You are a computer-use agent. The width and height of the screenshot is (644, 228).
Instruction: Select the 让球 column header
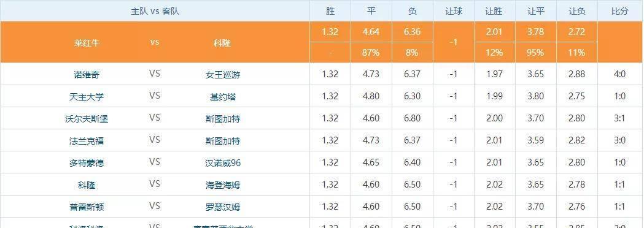pos(454,11)
